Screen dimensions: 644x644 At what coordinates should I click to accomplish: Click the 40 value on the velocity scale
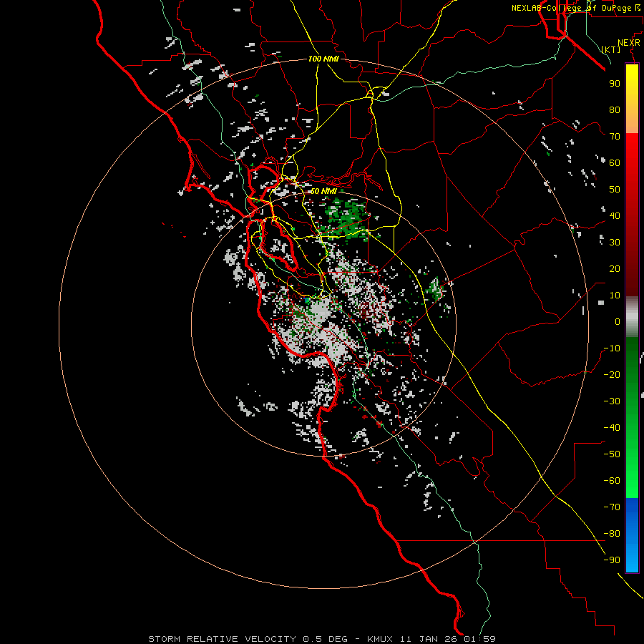[615, 215]
